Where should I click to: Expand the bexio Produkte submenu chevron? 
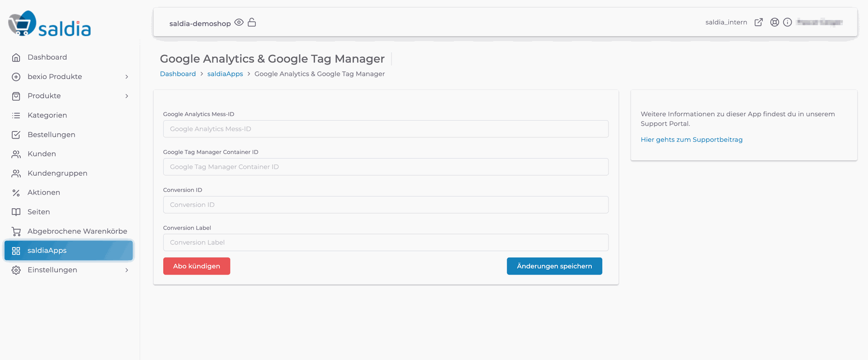[127, 77]
